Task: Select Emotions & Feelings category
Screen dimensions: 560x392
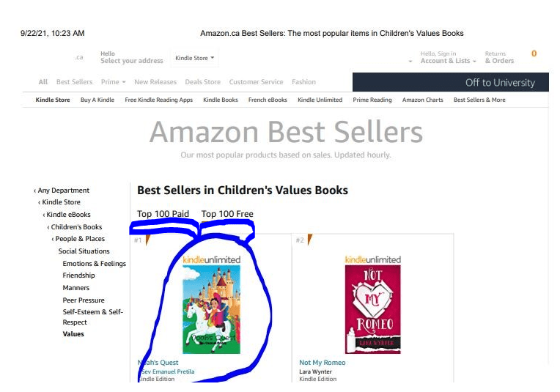Action: (94, 264)
